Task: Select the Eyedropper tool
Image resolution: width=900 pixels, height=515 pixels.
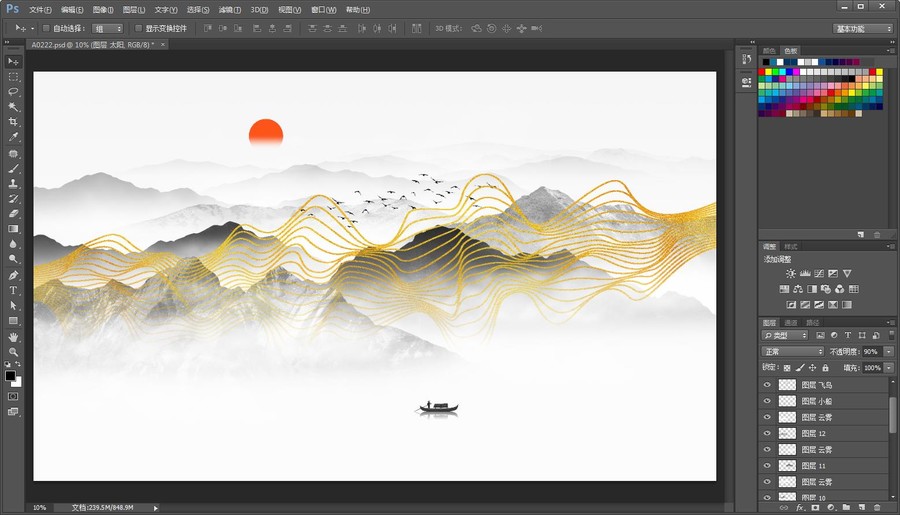Action: (x=13, y=137)
